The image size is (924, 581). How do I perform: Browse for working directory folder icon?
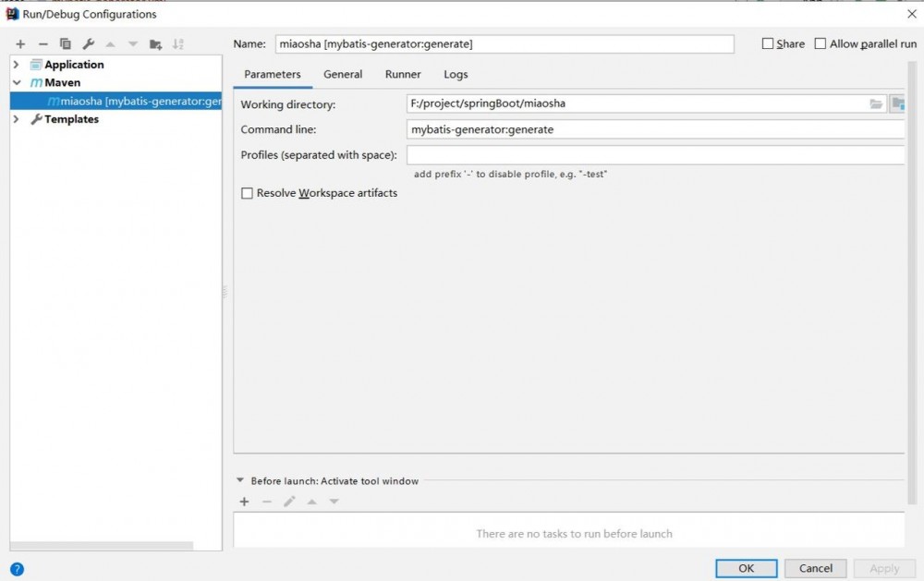point(876,104)
